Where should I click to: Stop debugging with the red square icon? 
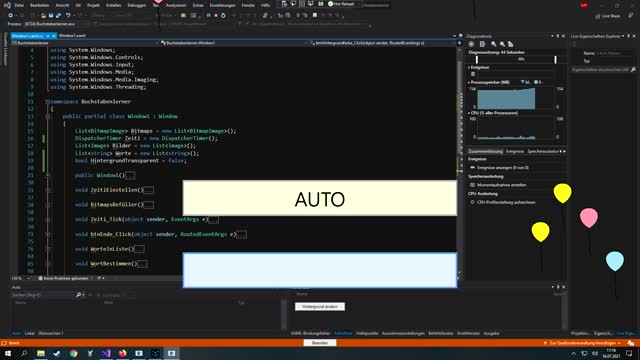click(x=216, y=16)
